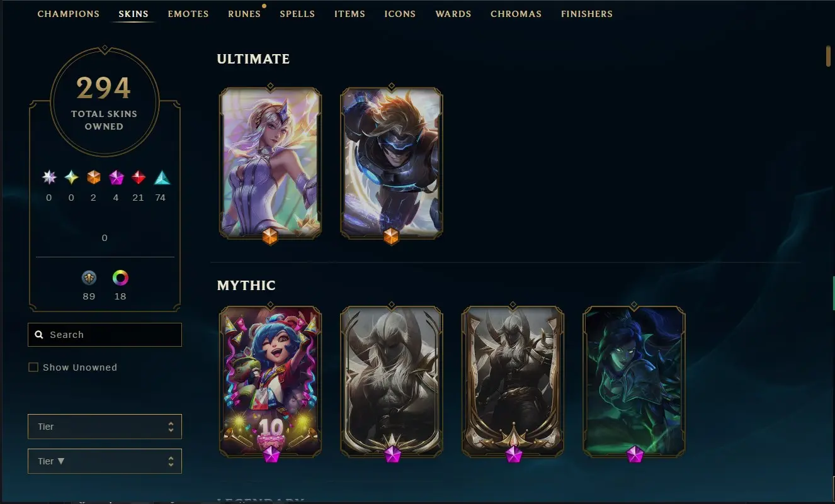Select the Pulsefire Ezreal ultimate skin card
This screenshot has height=504, width=835.
pos(392,162)
